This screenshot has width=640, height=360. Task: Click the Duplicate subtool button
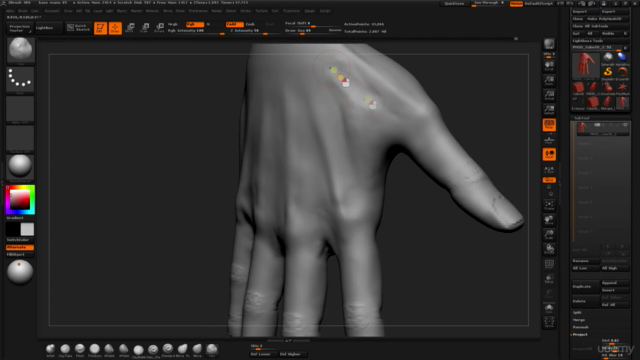coord(585,287)
